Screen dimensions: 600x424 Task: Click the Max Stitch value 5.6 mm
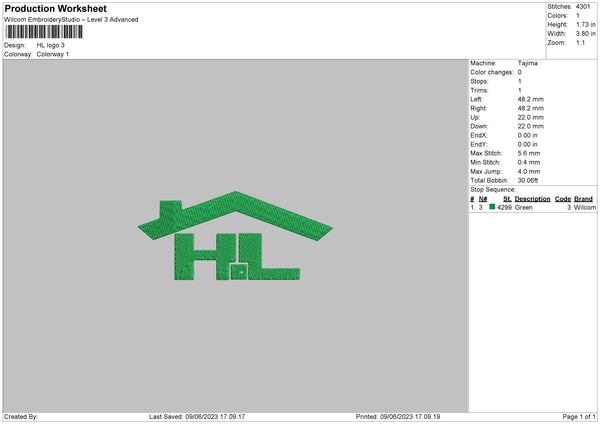pos(529,153)
